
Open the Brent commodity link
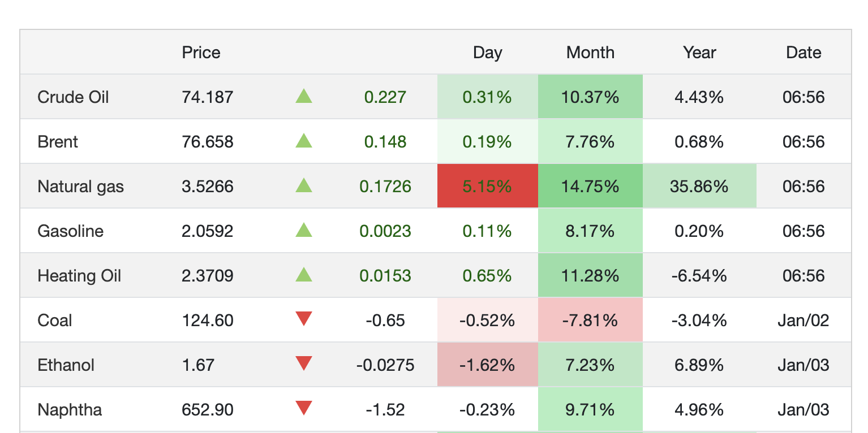tap(58, 142)
